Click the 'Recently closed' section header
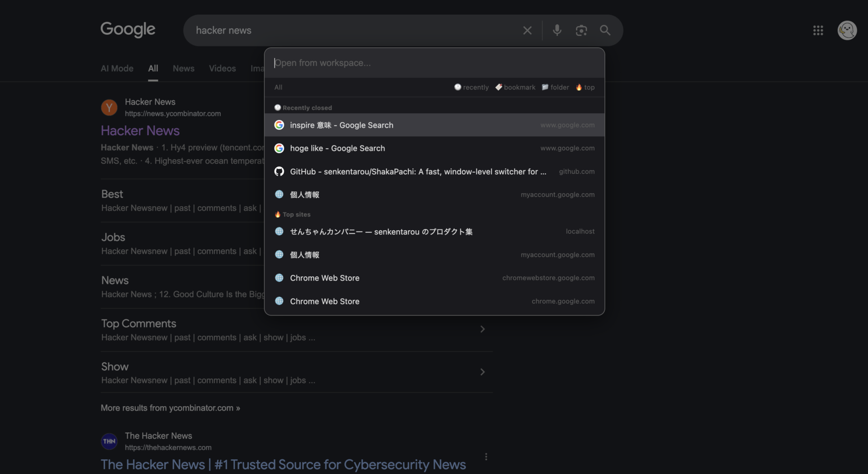This screenshot has height=474, width=868. (303, 108)
